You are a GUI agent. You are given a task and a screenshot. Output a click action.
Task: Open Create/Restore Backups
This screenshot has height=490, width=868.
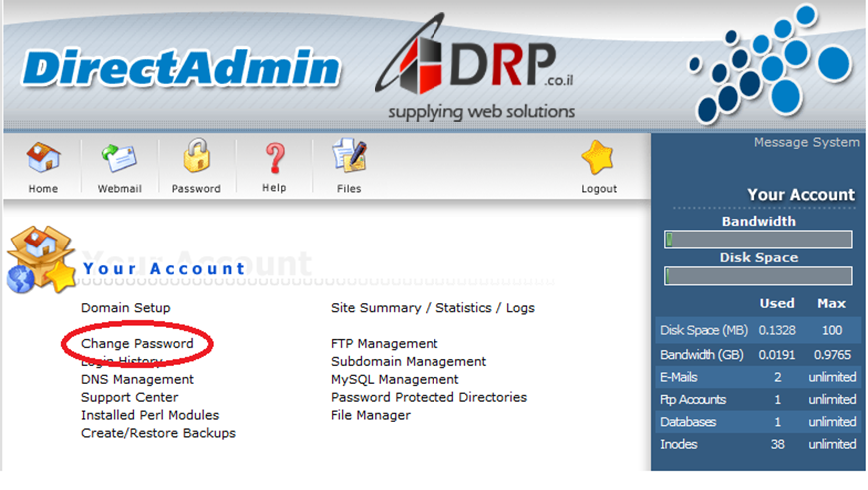[x=158, y=434]
